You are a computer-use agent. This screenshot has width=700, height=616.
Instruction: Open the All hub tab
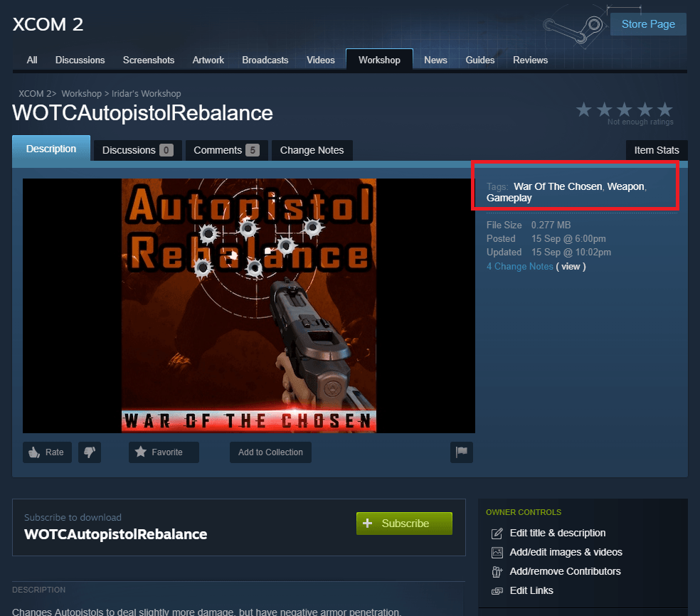[32, 60]
